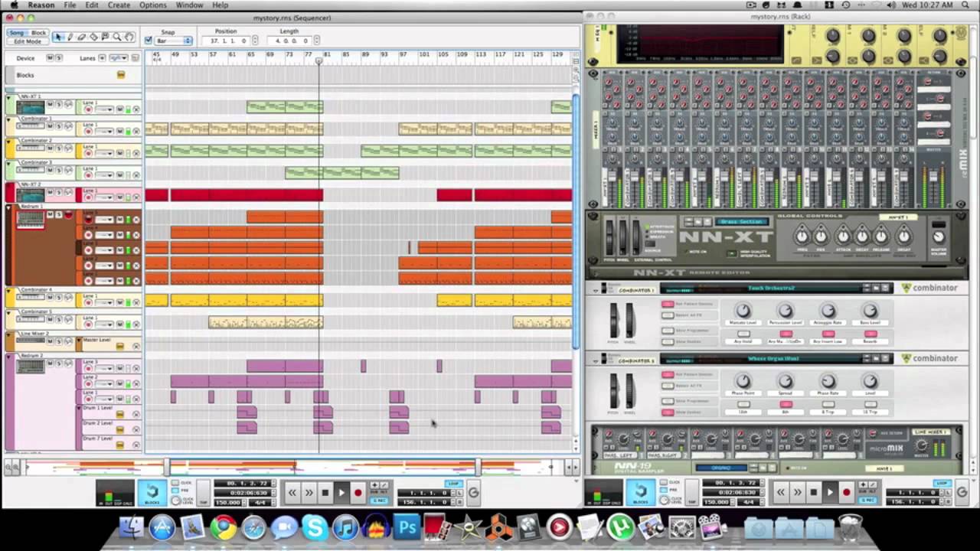Click the Q Rec button in sequencer transport

(x=380, y=501)
